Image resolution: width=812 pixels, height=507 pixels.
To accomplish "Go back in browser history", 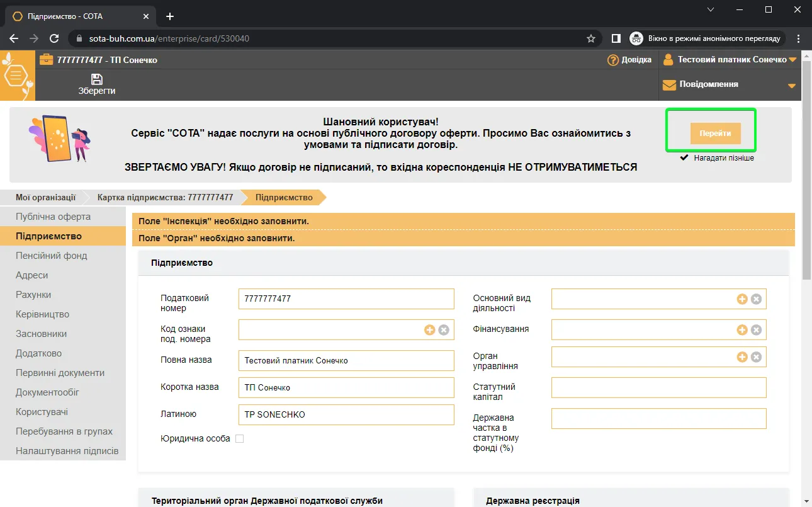I will coord(14,38).
